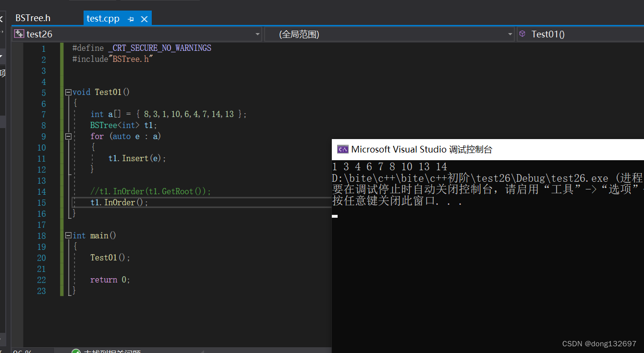The image size is (644, 353).
Task: Open the 全局范围 scope dropdown
Action: pyautogui.click(x=510, y=34)
